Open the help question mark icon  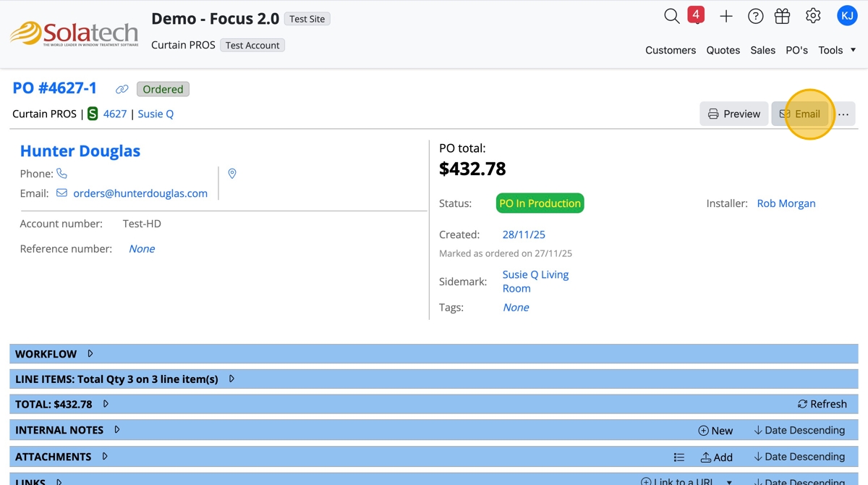[755, 16]
